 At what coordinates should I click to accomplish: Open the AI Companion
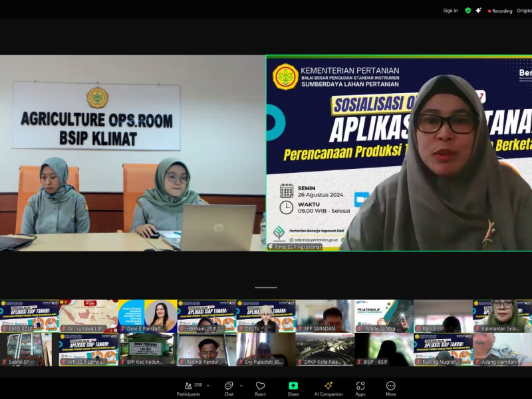click(x=329, y=387)
